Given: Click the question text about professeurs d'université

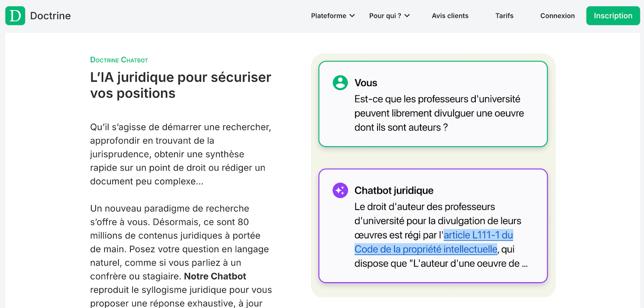Looking at the screenshot, I should [x=439, y=113].
